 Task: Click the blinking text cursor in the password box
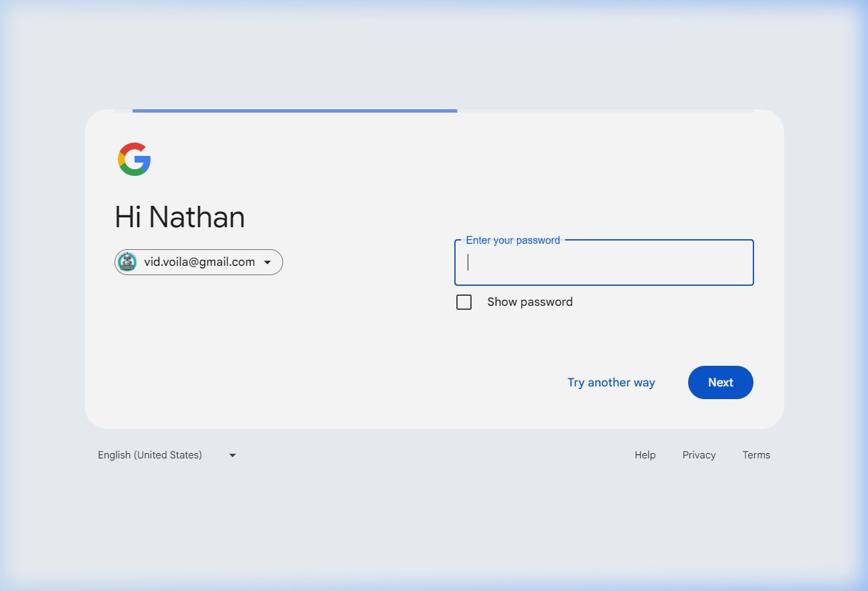coord(468,263)
